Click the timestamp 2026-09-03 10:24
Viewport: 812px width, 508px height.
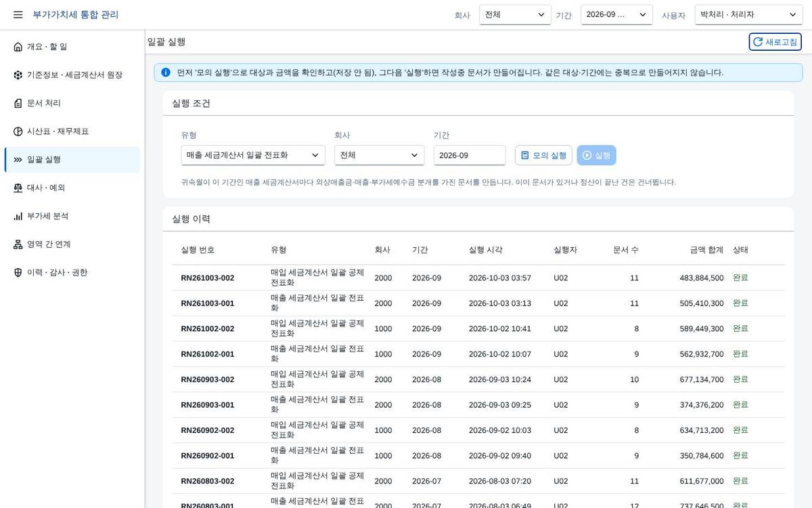point(500,379)
